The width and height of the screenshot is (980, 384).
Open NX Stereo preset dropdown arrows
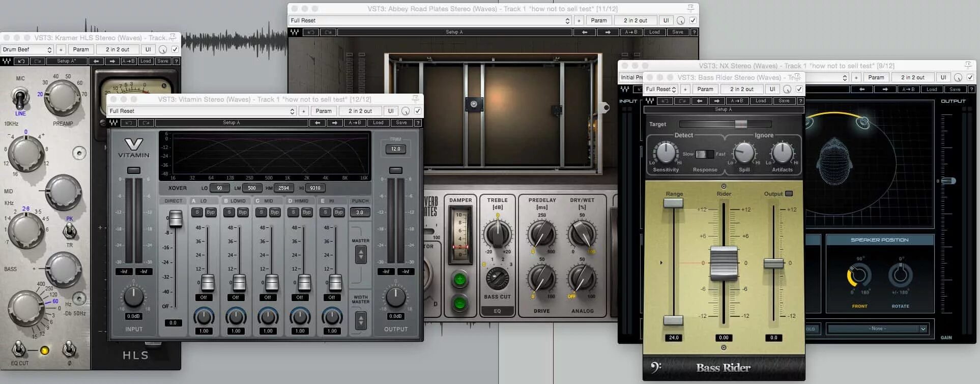click(x=845, y=77)
